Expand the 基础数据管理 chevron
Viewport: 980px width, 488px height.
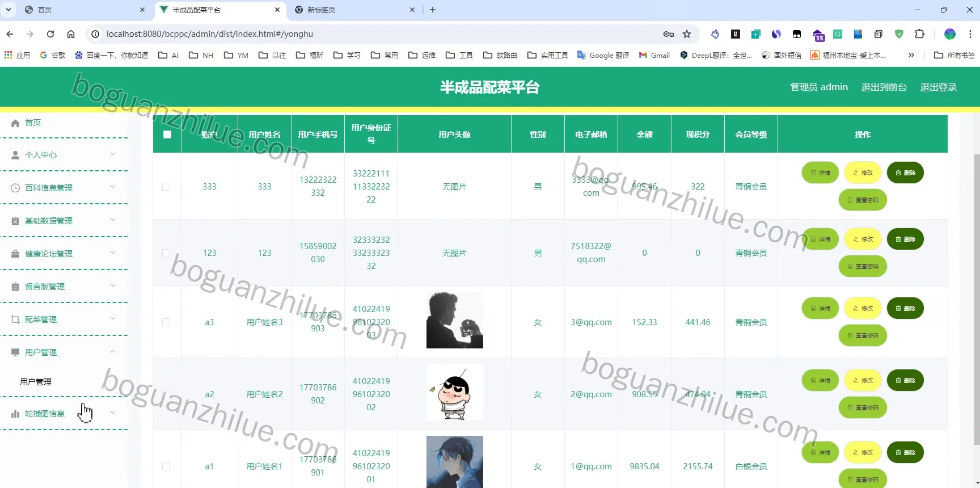pos(113,220)
